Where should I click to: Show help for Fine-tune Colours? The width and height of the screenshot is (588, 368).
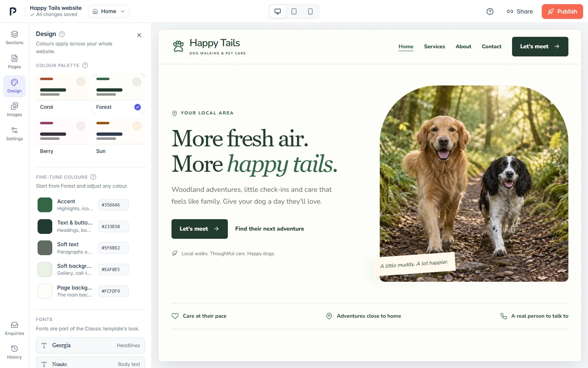pos(93,177)
